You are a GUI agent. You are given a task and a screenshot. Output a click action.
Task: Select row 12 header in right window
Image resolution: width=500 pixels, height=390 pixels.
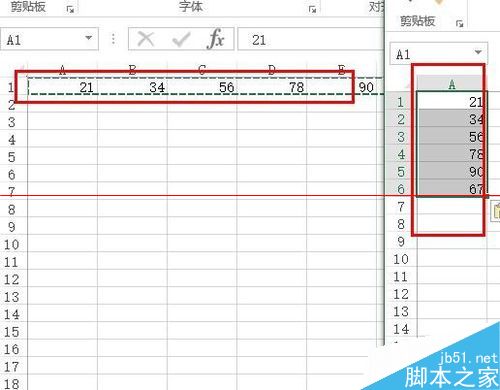point(402,294)
